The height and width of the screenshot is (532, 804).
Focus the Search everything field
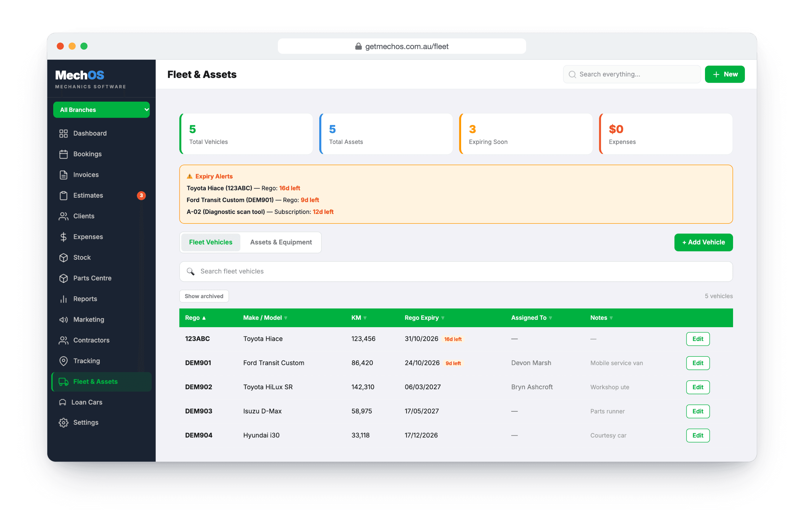[631, 74]
